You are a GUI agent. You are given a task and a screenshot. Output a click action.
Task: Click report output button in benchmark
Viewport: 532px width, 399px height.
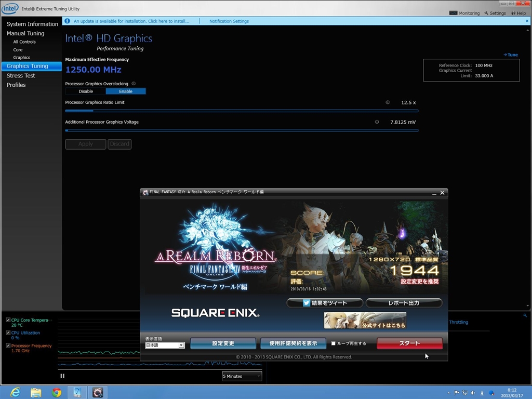(404, 303)
